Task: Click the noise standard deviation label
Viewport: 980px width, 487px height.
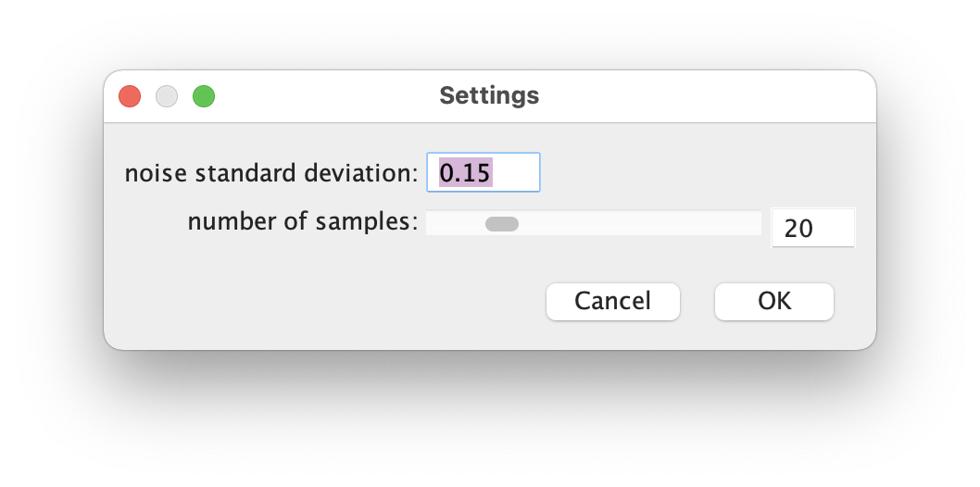Action: pos(271,173)
